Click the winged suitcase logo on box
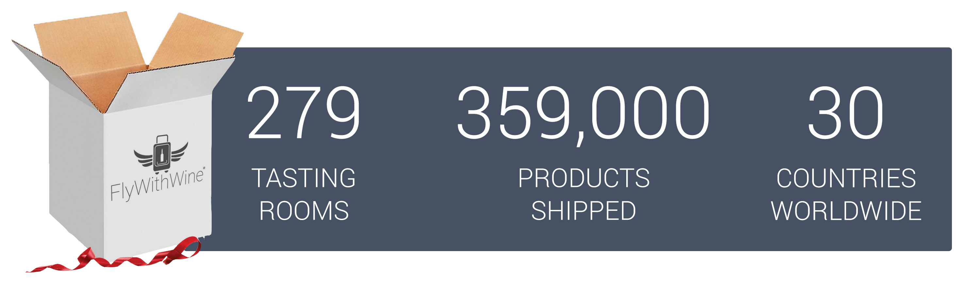This screenshot has height=291, width=980. [160, 154]
